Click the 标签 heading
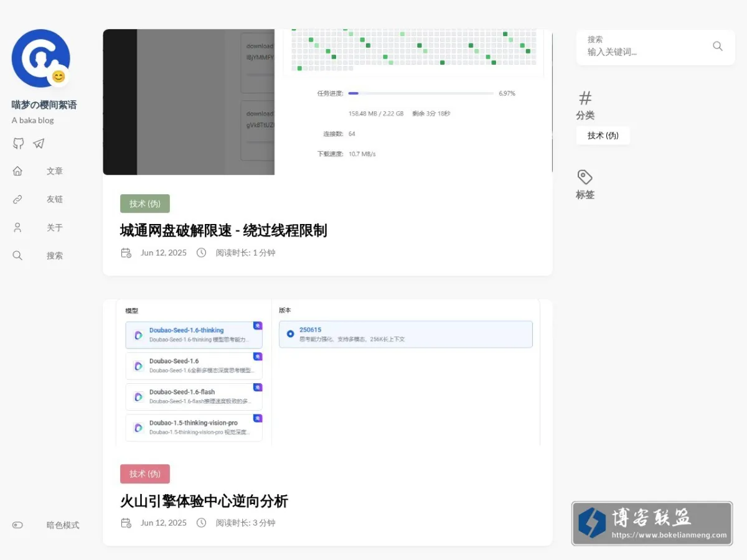Viewport: 747px width, 560px height. pyautogui.click(x=585, y=195)
